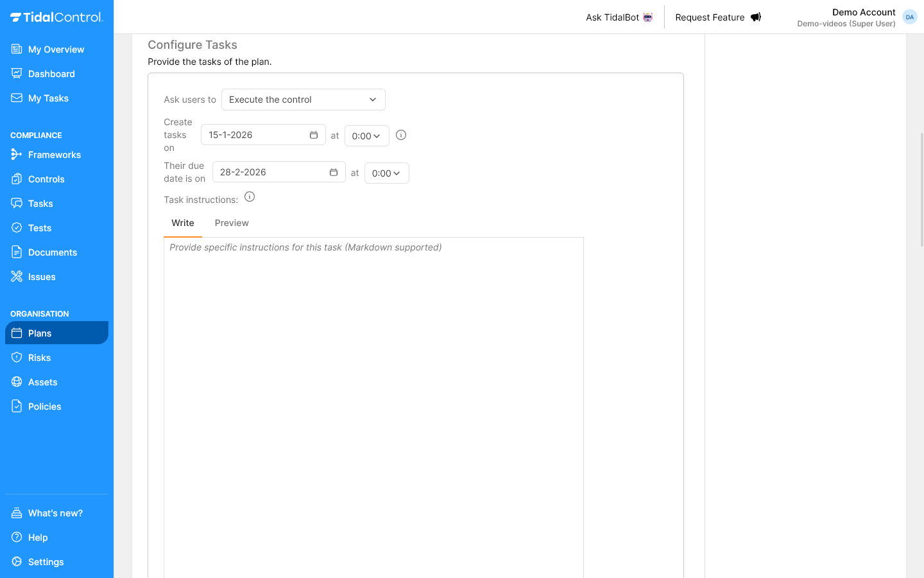Open the Frameworks section in the sidebar
Image resolution: width=924 pixels, height=578 pixels.
click(55, 154)
